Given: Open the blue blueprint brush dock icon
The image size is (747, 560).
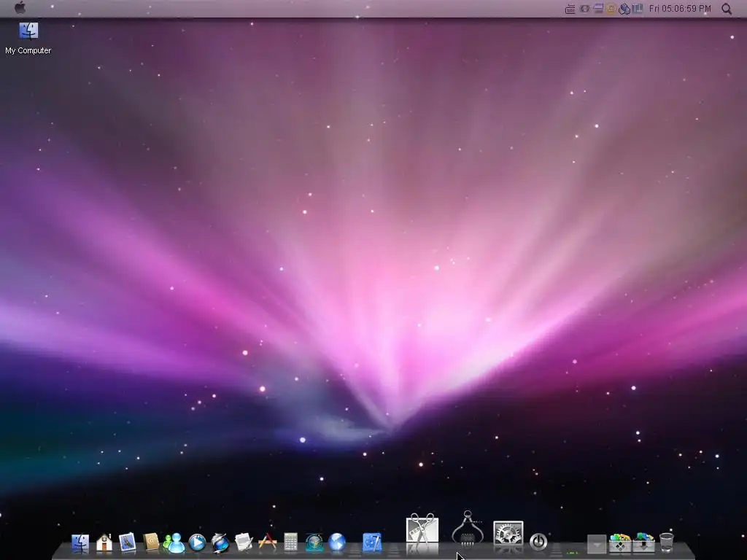Looking at the screenshot, I should 372,542.
